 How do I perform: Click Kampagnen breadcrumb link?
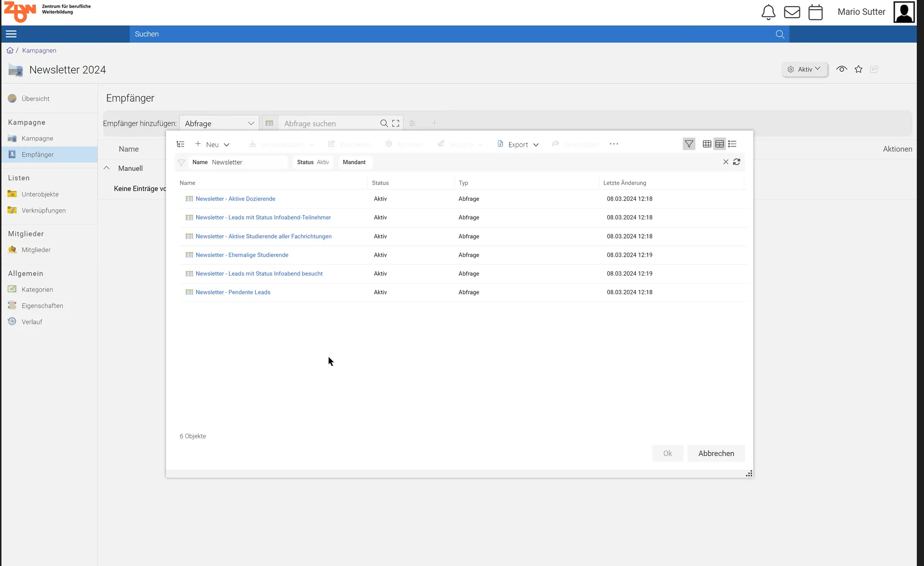(39, 50)
